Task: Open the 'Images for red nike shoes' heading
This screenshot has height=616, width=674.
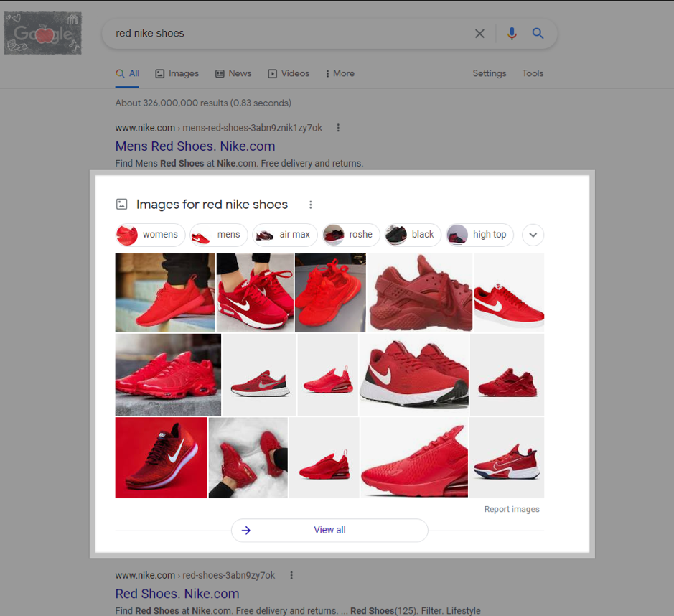Action: pyautogui.click(x=212, y=204)
